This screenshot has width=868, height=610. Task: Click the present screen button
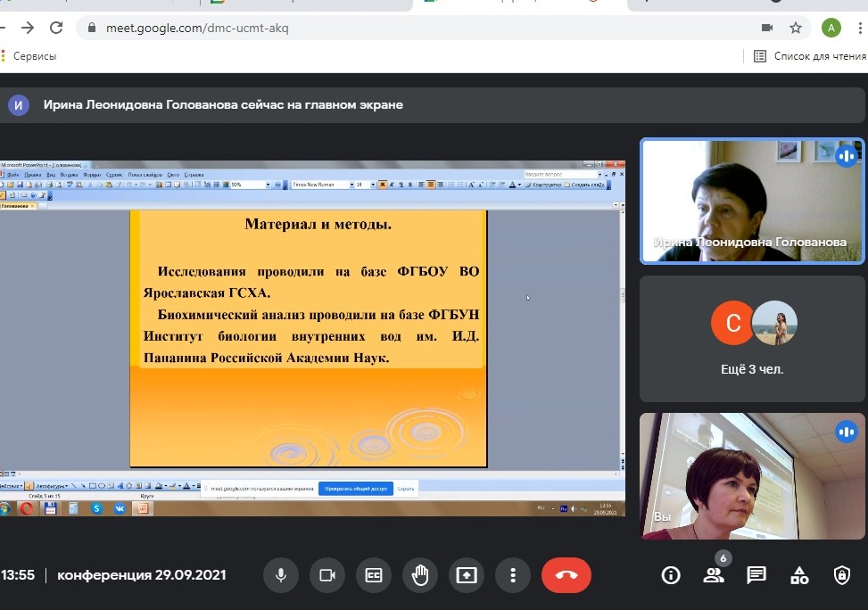467,576
